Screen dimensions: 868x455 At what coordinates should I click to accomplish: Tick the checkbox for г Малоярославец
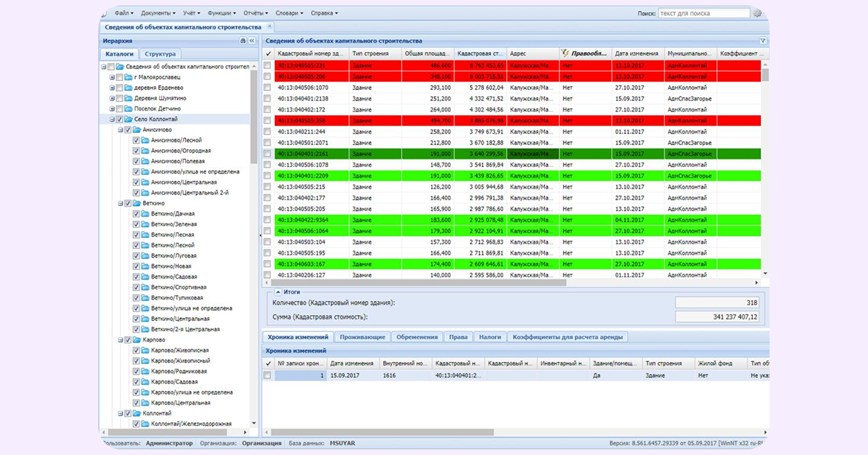(x=119, y=77)
